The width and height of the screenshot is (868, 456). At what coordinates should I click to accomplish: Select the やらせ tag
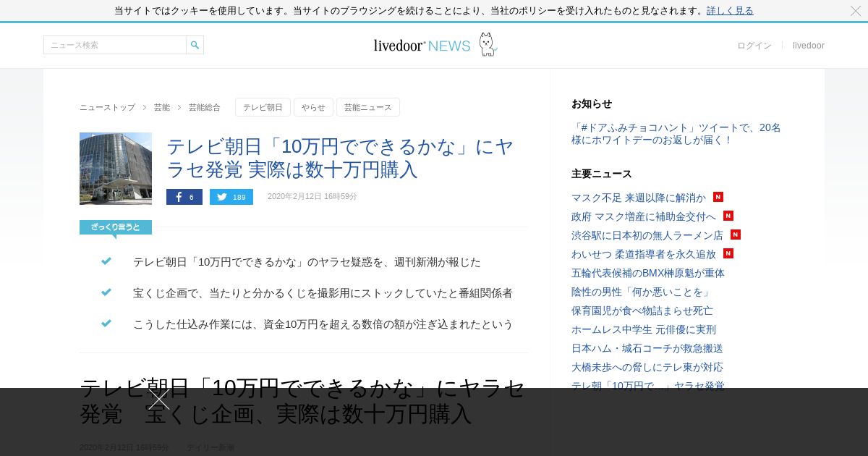(x=313, y=107)
